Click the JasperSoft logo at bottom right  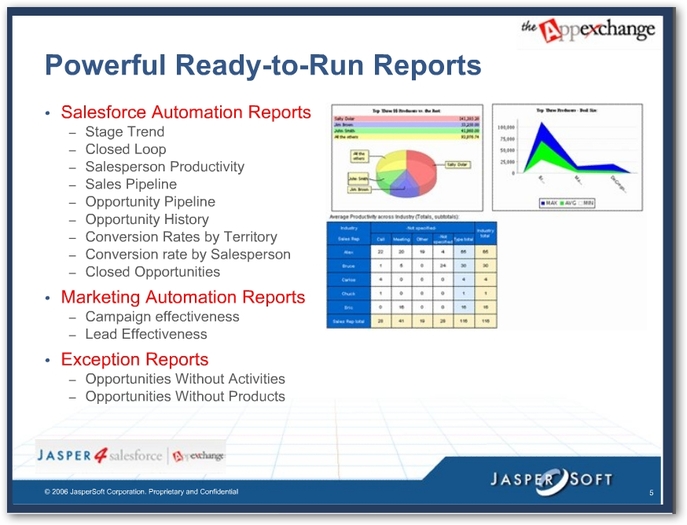pos(551,481)
